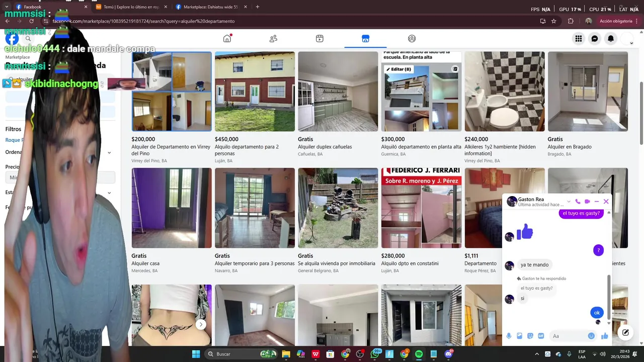Open File Explorer from the taskbar

pyautogui.click(x=286, y=354)
